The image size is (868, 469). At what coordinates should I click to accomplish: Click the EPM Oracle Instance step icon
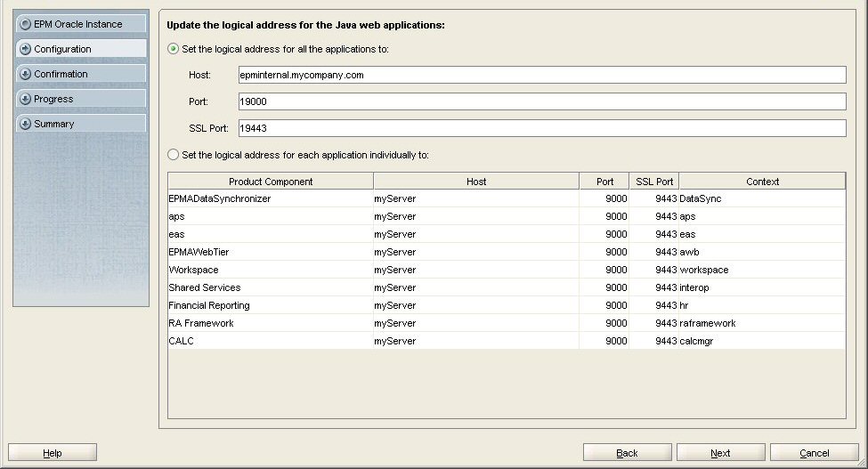click(x=25, y=24)
